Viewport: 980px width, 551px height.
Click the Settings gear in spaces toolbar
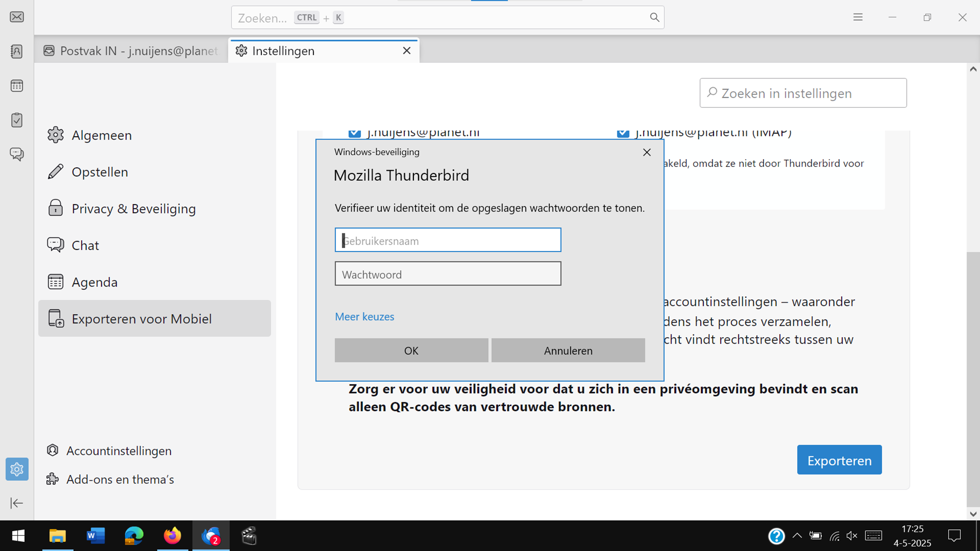click(17, 469)
